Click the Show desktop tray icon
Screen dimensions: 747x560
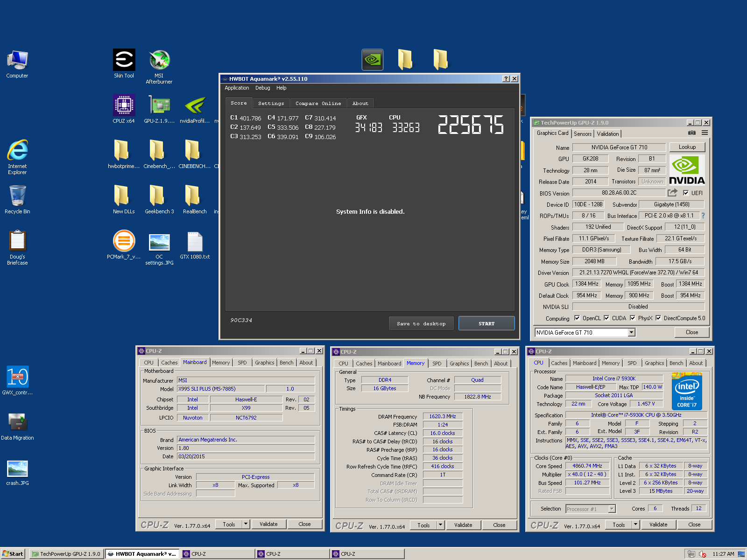point(741,554)
